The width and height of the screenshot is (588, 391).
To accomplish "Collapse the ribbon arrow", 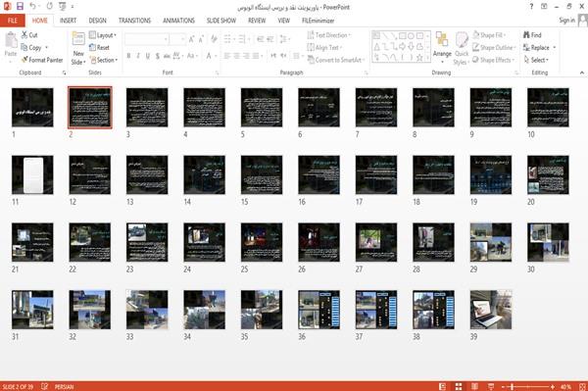I will (x=581, y=73).
